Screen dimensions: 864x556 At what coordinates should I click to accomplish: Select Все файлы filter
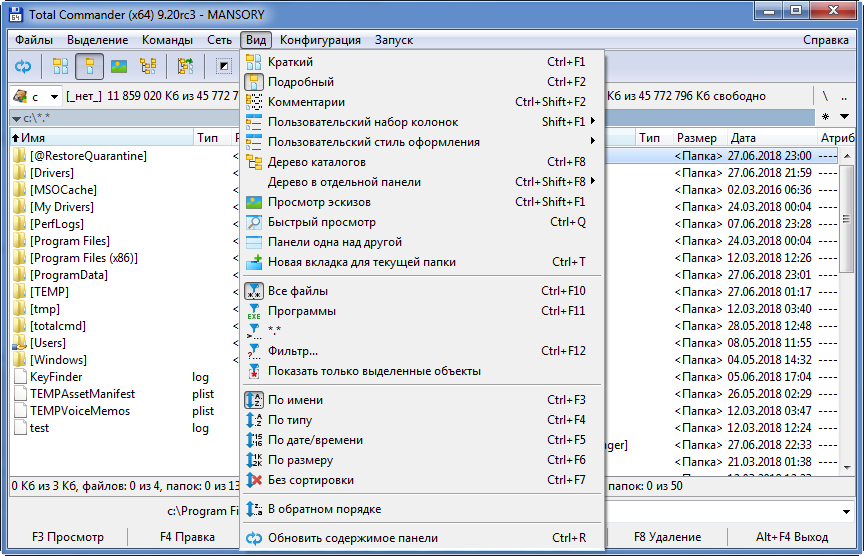pos(423,291)
